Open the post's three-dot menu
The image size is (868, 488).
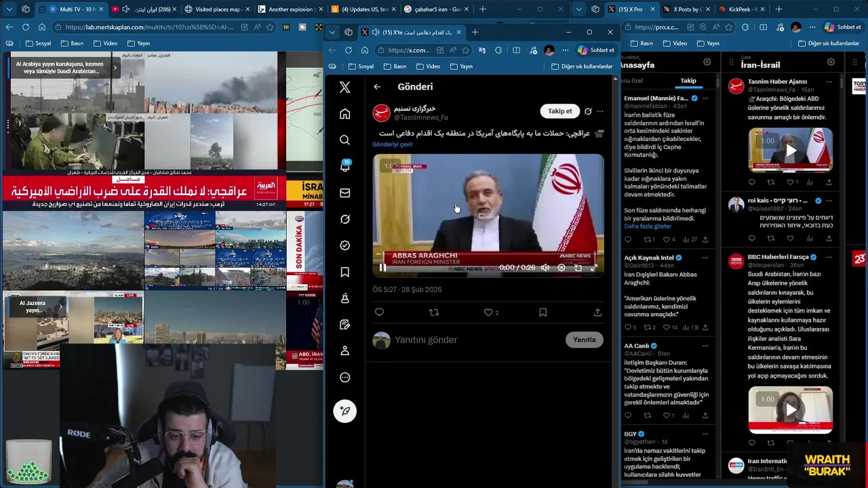coord(599,111)
